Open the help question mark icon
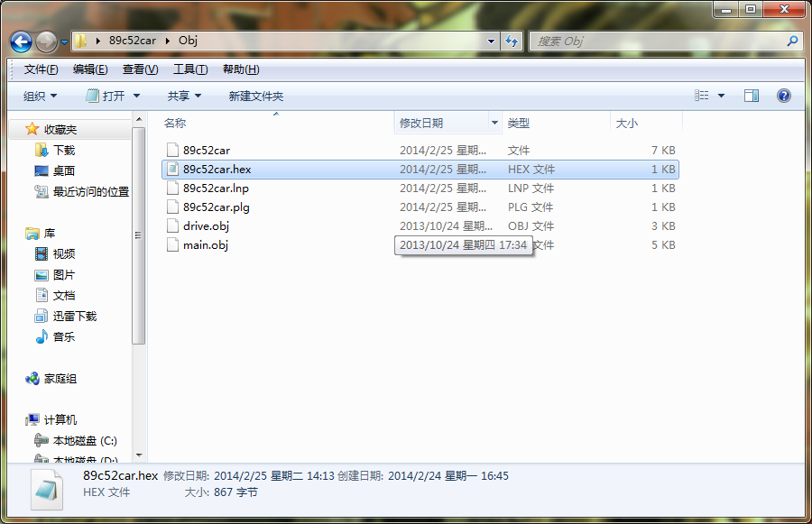This screenshot has width=812, height=524. 783,96
